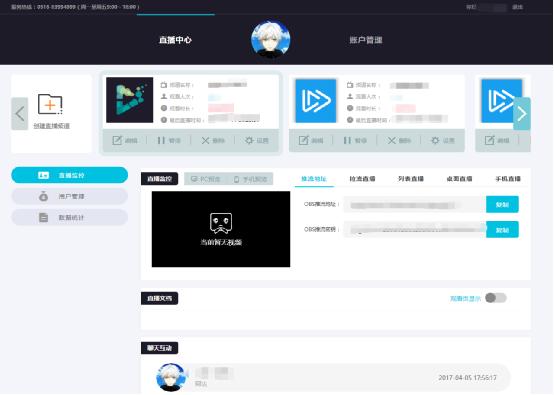Screen dimensions: 554x395
Task: Open settings gear on second channel card
Action: [435, 140]
